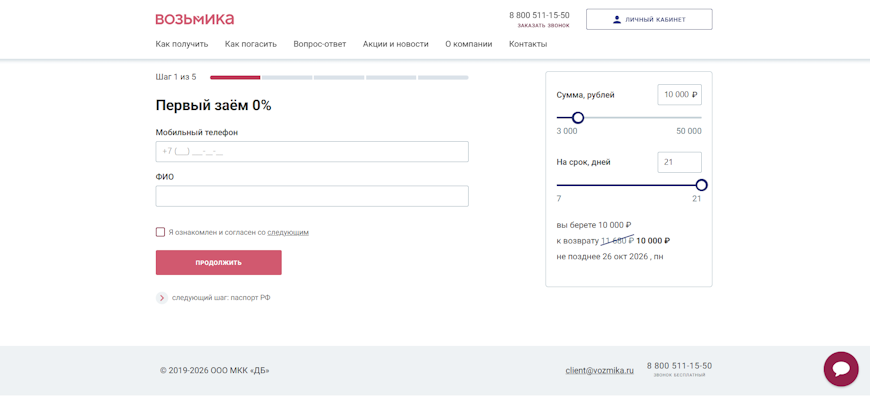Tick the agreement consent checkbox

coord(160,232)
